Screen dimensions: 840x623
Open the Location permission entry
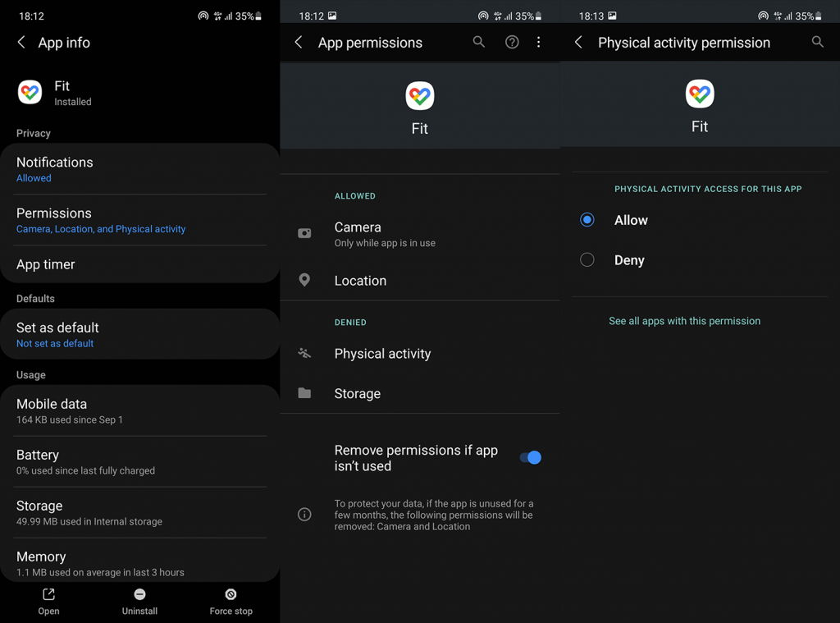click(420, 280)
